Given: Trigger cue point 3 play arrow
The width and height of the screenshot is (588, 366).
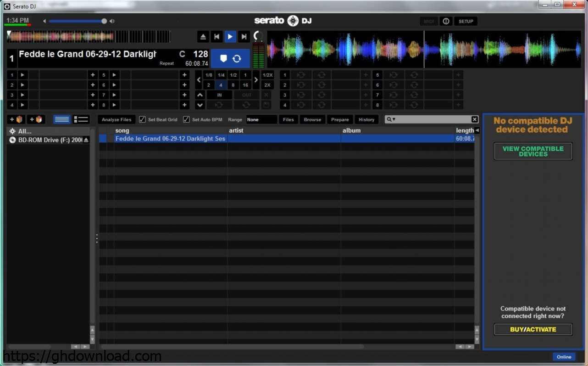Looking at the screenshot, I should click(22, 95).
